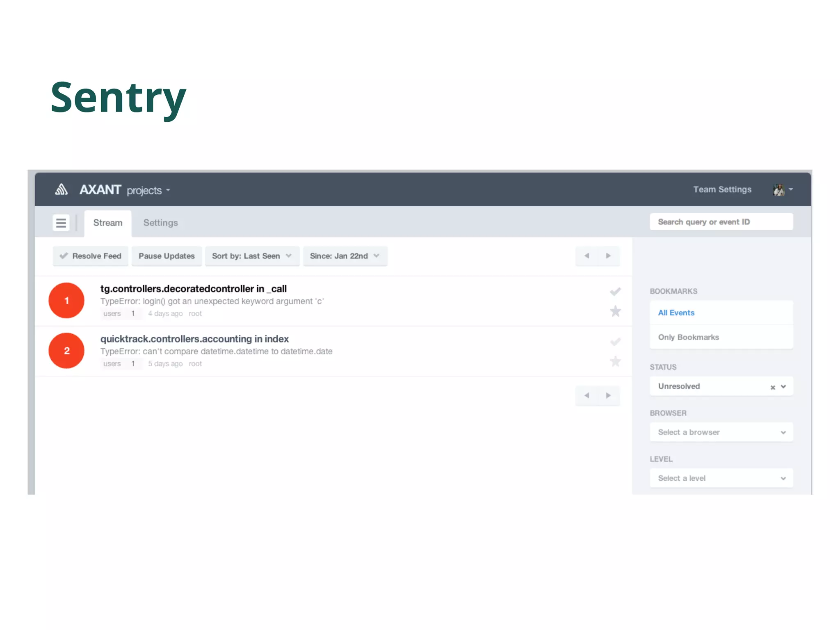Go to next page using bottom arrow
The width and height of the screenshot is (840, 630).
(608, 395)
